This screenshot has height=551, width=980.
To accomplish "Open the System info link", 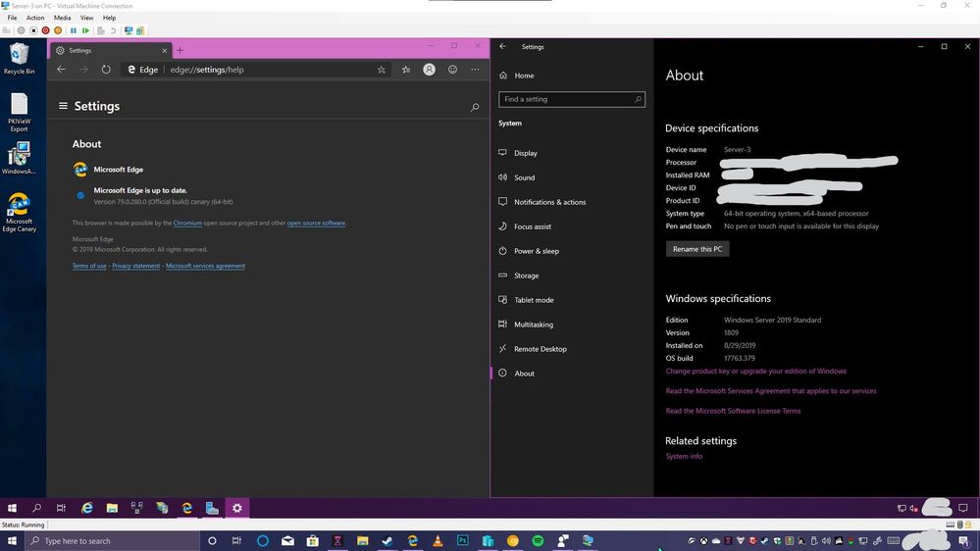I will click(684, 456).
